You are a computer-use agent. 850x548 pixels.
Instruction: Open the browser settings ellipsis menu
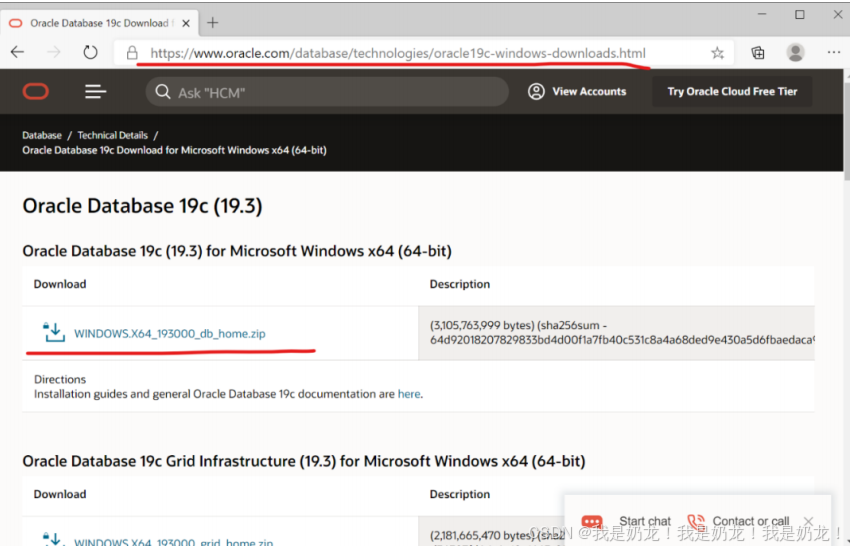pos(834,52)
